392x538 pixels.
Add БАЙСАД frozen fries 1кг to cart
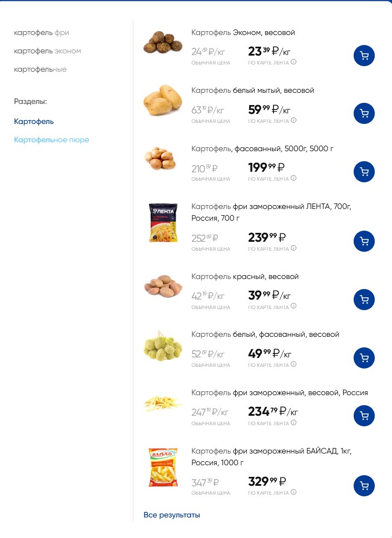coord(364,486)
